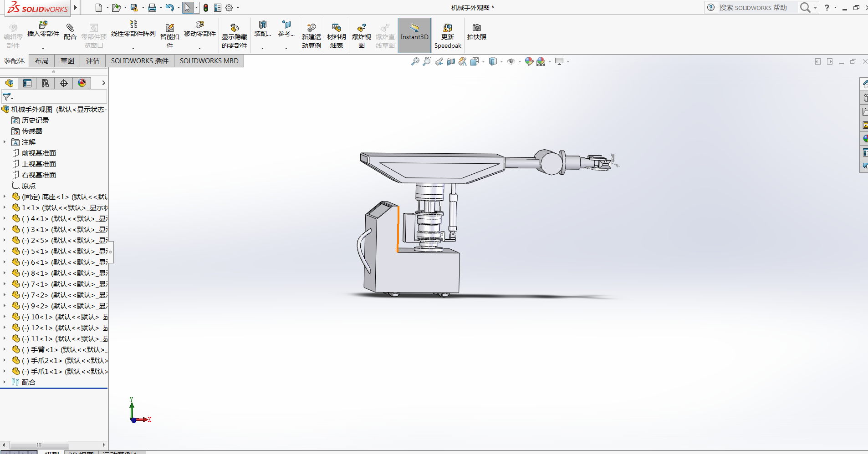Select the Mate (配合) paperclip tool
The image size is (868, 454).
(x=70, y=28)
